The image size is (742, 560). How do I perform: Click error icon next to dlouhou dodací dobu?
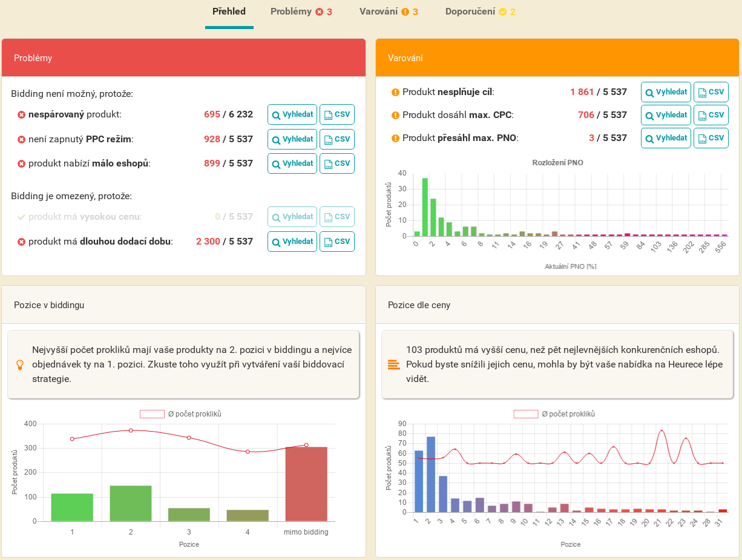(x=21, y=242)
